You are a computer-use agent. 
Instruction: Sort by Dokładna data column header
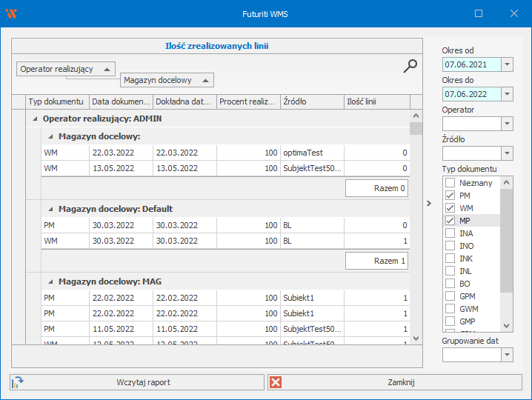(x=184, y=101)
